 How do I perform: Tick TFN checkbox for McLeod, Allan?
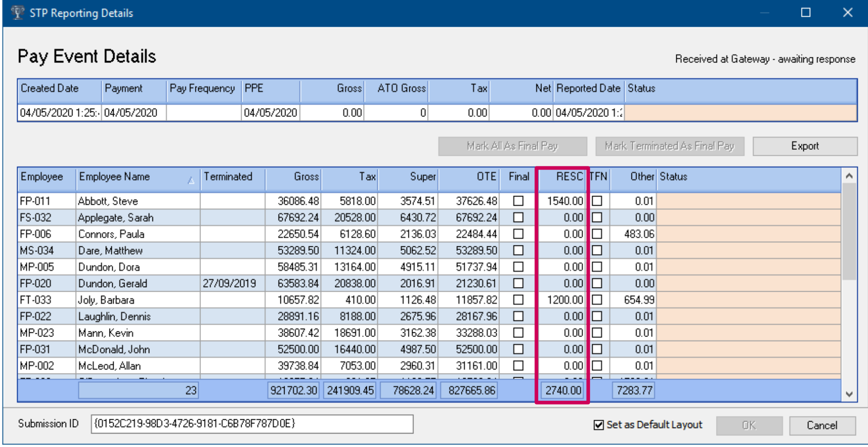point(597,366)
